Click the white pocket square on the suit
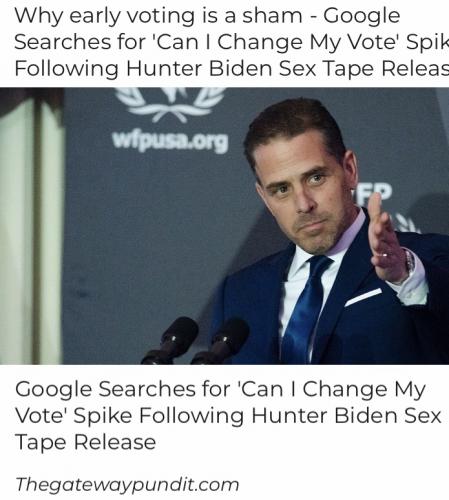449x500 pixels. coord(363,297)
